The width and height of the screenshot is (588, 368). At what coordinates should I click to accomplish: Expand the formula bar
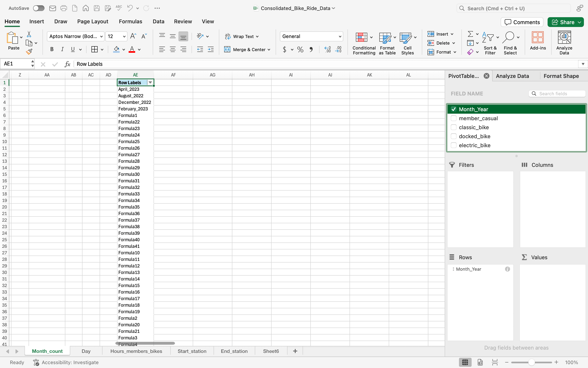pos(583,64)
